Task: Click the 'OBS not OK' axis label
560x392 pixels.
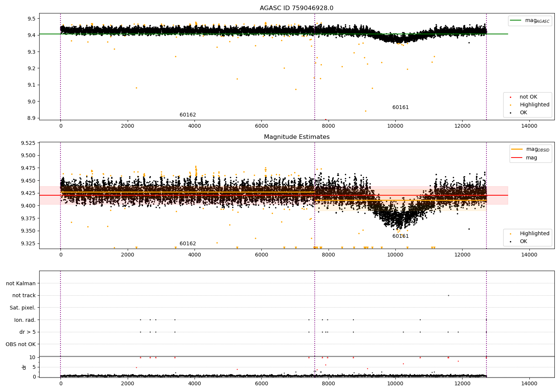Action: coord(21,345)
